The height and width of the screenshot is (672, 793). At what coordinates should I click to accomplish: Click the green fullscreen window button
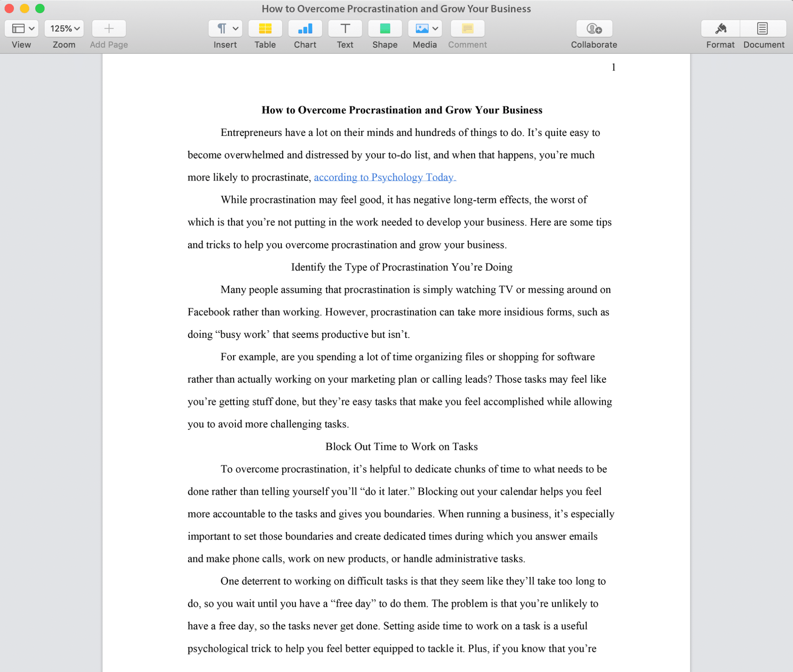(x=40, y=9)
